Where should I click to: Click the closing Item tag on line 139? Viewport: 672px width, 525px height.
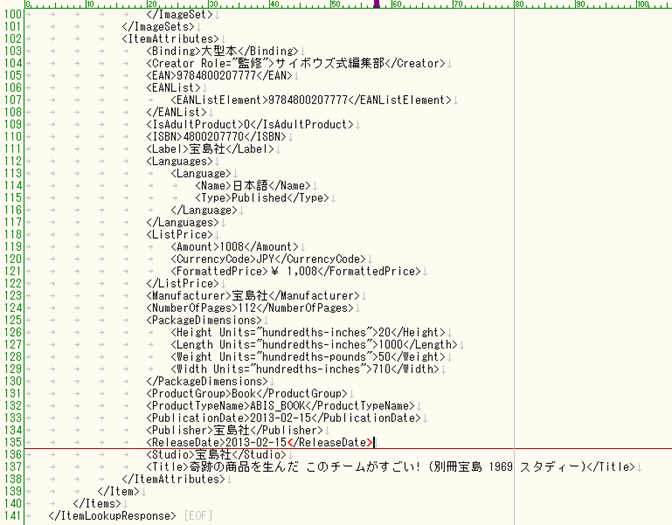118,491
